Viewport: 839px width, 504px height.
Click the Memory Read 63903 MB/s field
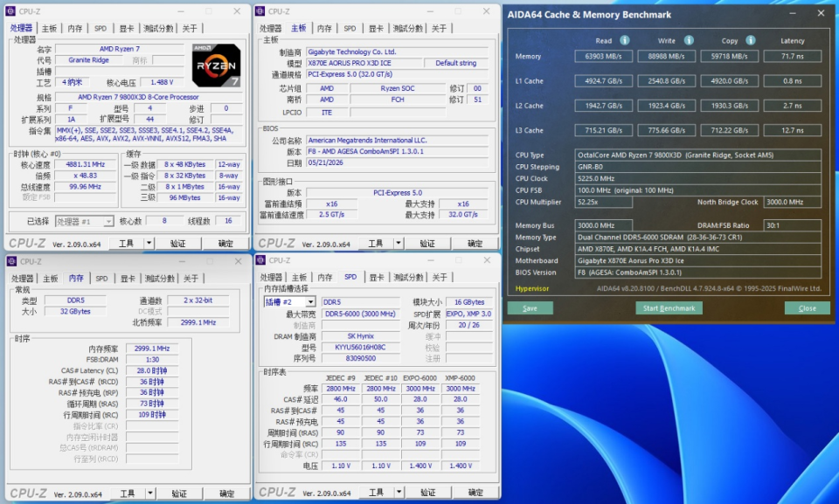click(604, 56)
